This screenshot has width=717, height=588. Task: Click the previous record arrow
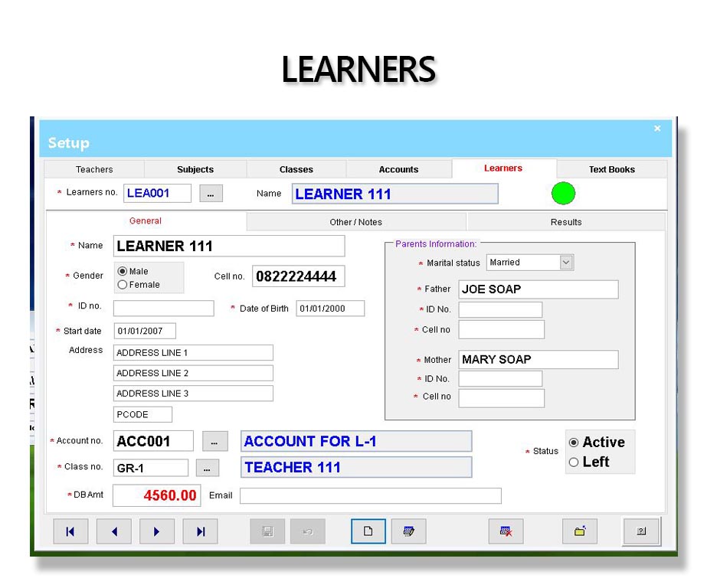(114, 531)
